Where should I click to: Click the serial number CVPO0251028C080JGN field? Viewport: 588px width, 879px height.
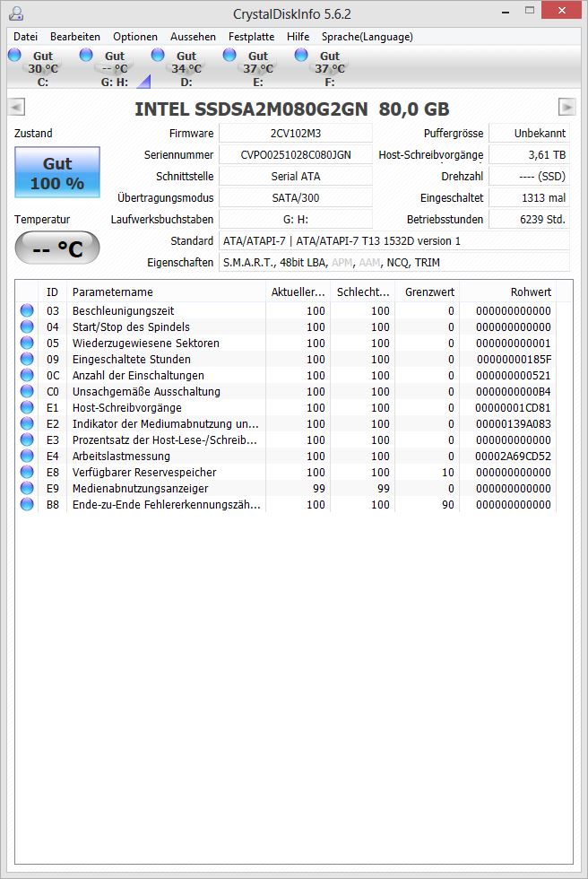[x=296, y=154]
